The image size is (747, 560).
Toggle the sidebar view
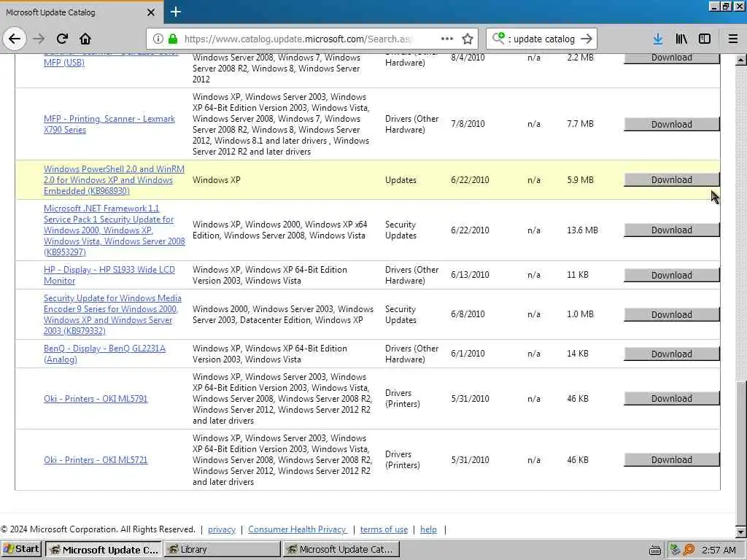pyautogui.click(x=705, y=39)
